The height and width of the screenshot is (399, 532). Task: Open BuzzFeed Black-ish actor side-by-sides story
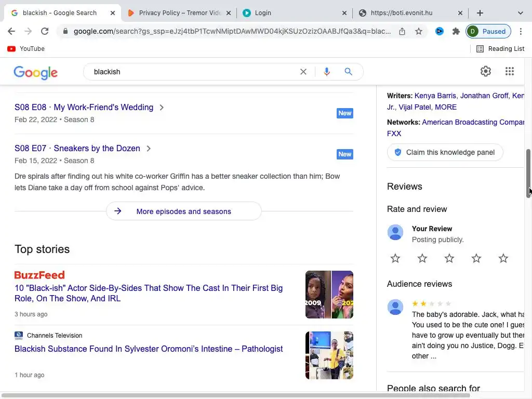(149, 293)
